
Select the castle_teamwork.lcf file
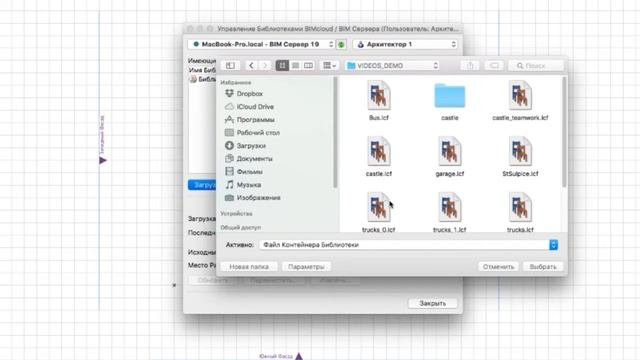(x=520, y=101)
